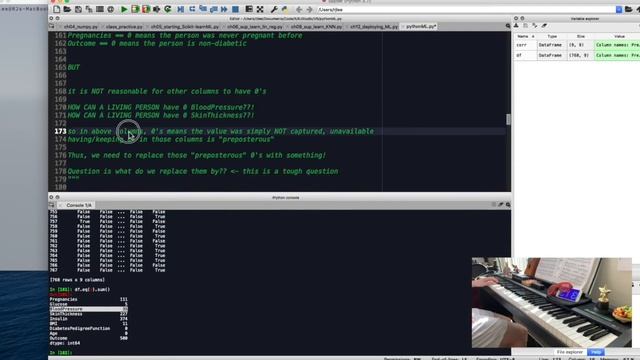
Task: Sort variables by Name column header
Action: coord(525,36)
